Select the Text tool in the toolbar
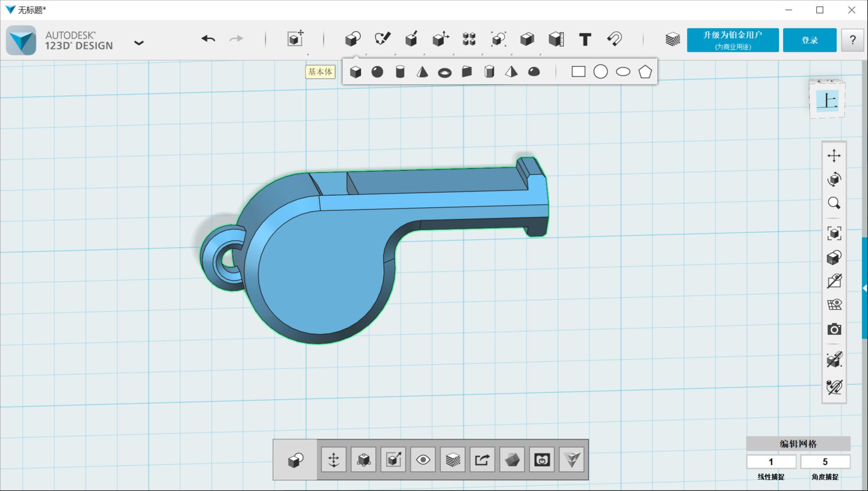The image size is (868, 491). point(585,40)
